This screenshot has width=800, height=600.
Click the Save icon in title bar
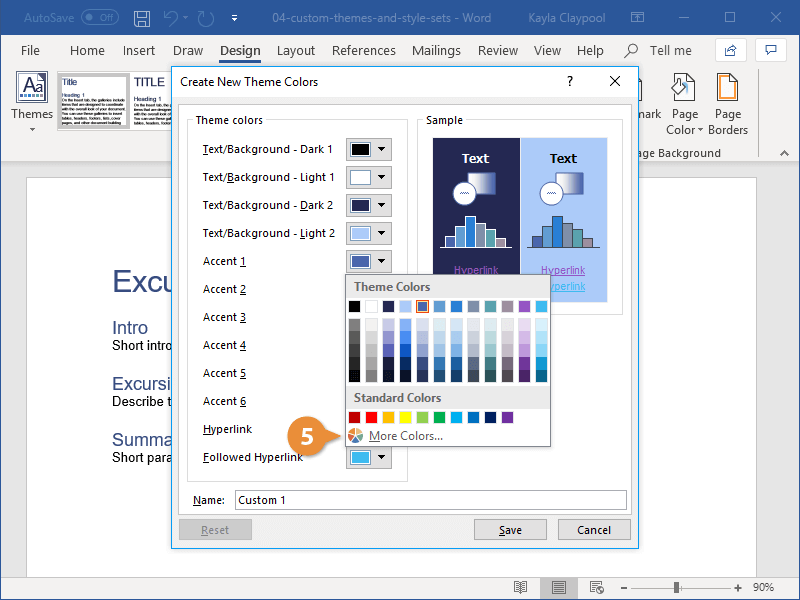pyautogui.click(x=142, y=18)
